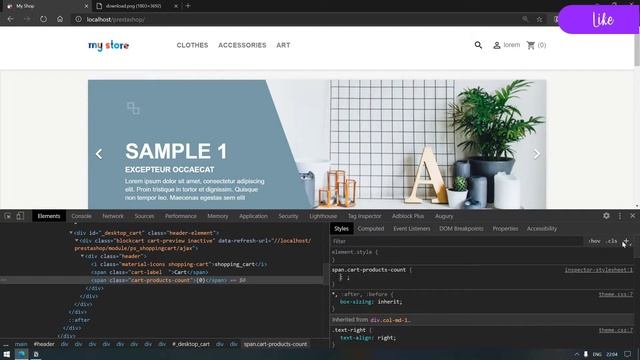Screen dimensions: 640x360
Task: Open the CLOTHES menu
Action: pos(192,45)
